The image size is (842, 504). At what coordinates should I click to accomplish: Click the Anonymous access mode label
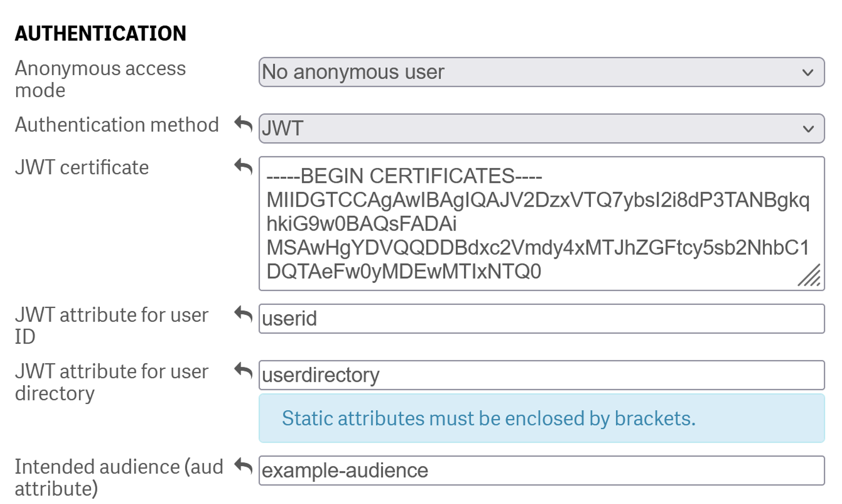100,79
